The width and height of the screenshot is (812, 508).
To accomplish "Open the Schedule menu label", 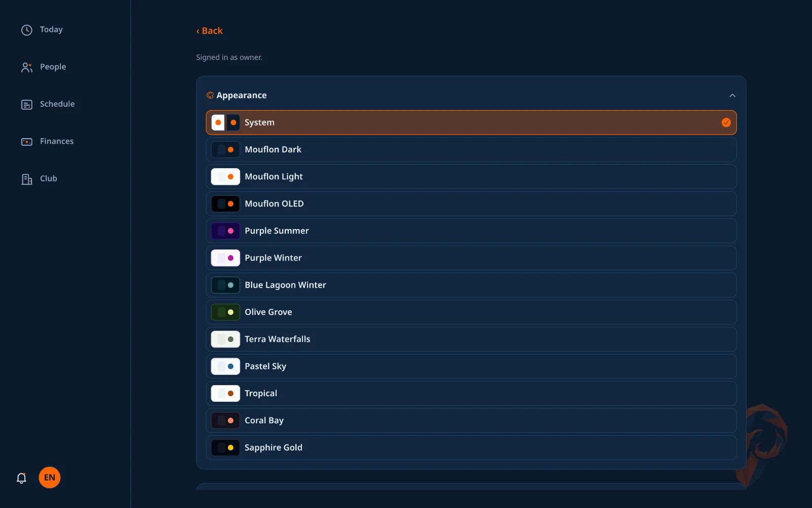I will click(57, 104).
